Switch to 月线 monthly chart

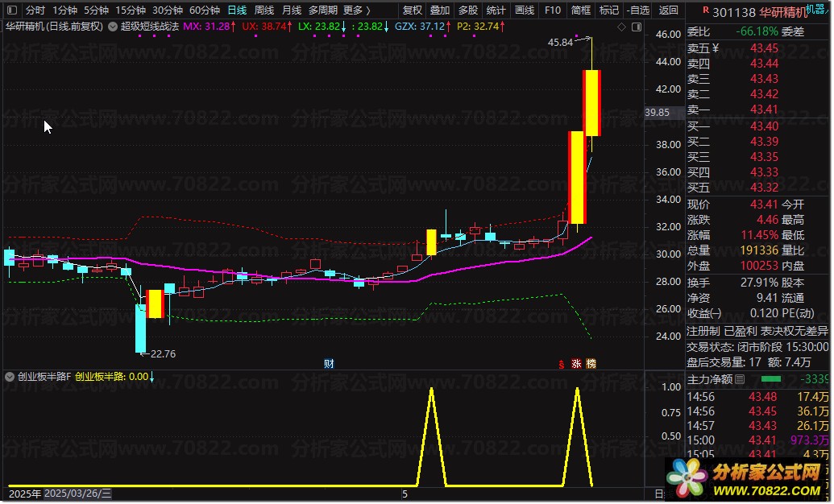(292, 10)
